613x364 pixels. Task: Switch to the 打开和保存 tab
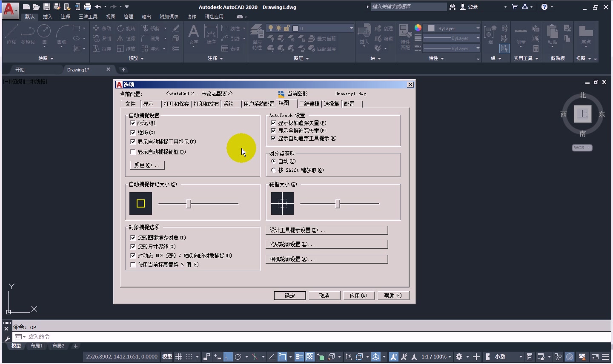[176, 104]
